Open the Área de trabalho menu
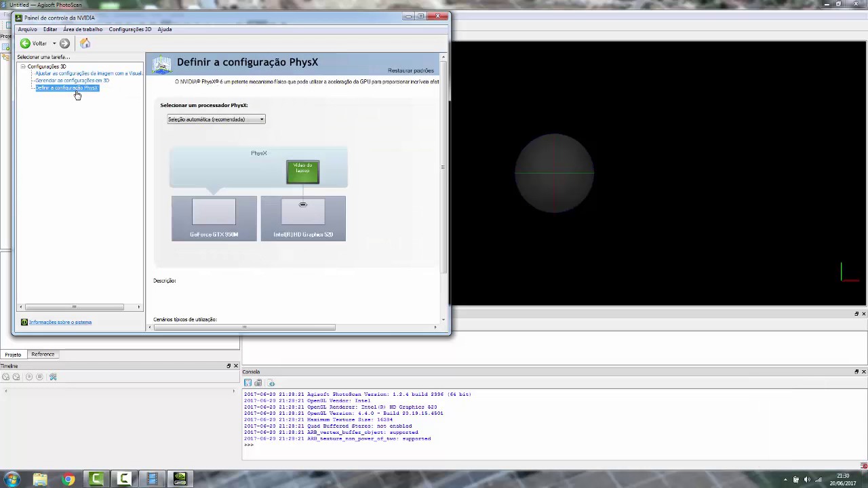868x488 pixels. [83, 29]
